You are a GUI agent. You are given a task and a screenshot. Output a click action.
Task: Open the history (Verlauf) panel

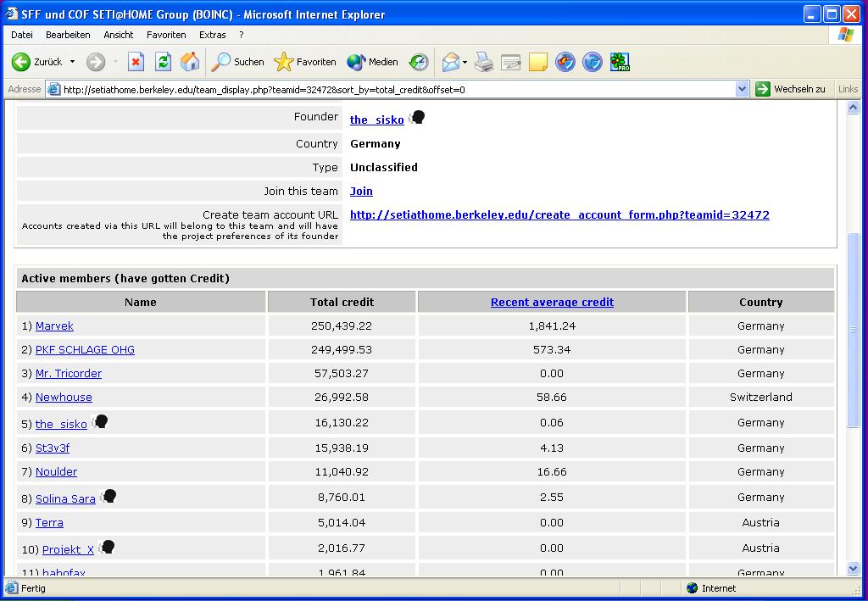419,62
